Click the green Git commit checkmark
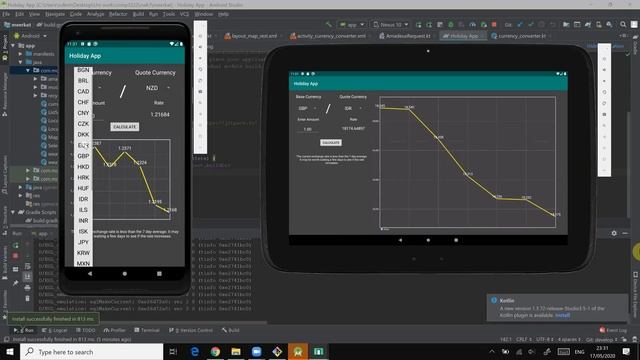The height and width of the screenshot is (360, 640). [531, 24]
